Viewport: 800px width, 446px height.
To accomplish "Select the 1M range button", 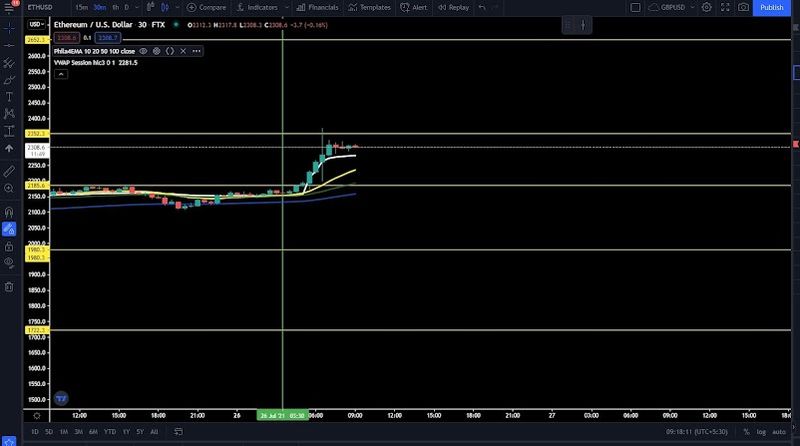I will [64, 432].
